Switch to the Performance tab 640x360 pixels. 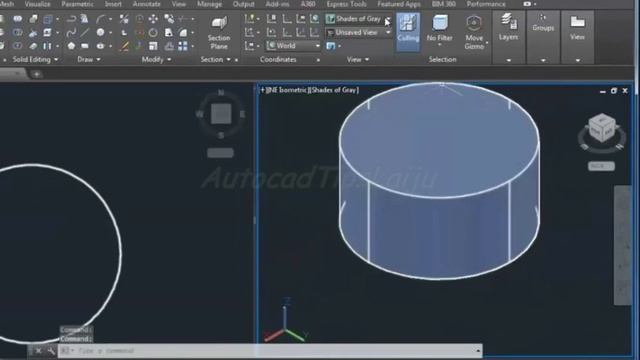pyautogui.click(x=486, y=4)
